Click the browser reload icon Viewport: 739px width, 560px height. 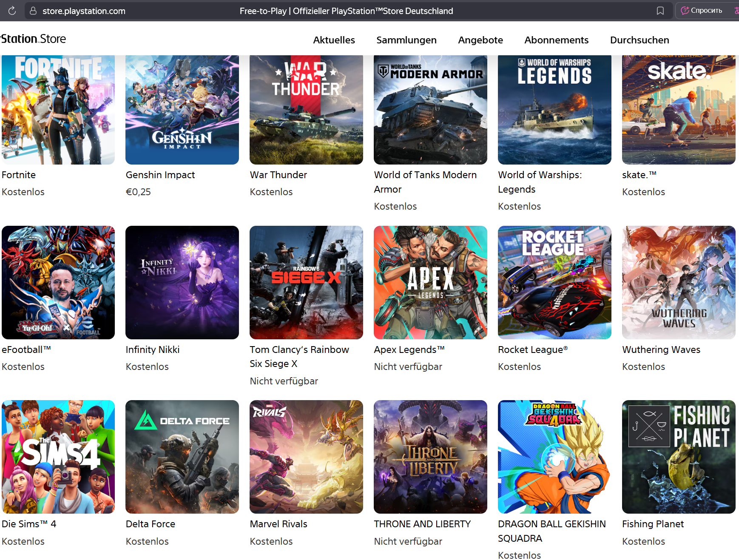[12, 11]
